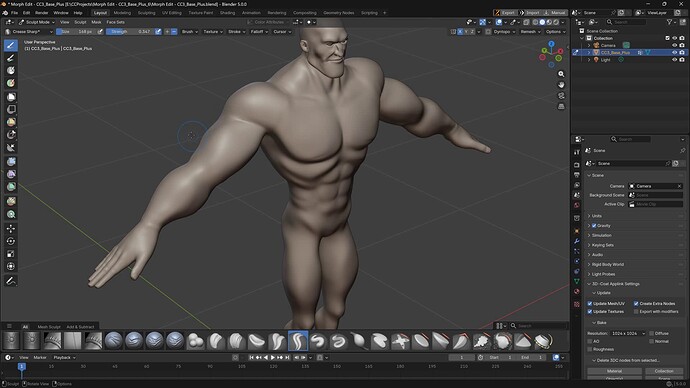Open the Remesh dropdown
690x388 pixels.
pyautogui.click(x=530, y=32)
